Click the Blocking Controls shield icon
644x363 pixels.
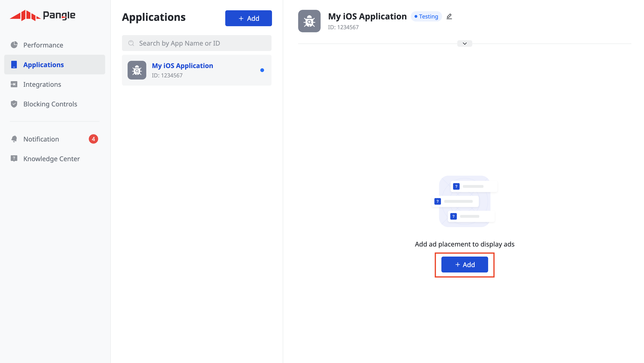point(14,104)
